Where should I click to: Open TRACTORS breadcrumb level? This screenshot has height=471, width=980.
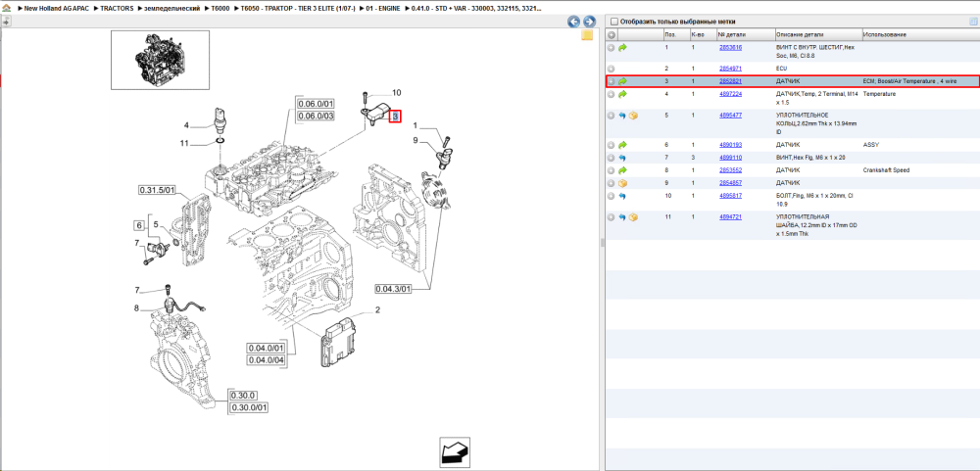tap(117, 10)
